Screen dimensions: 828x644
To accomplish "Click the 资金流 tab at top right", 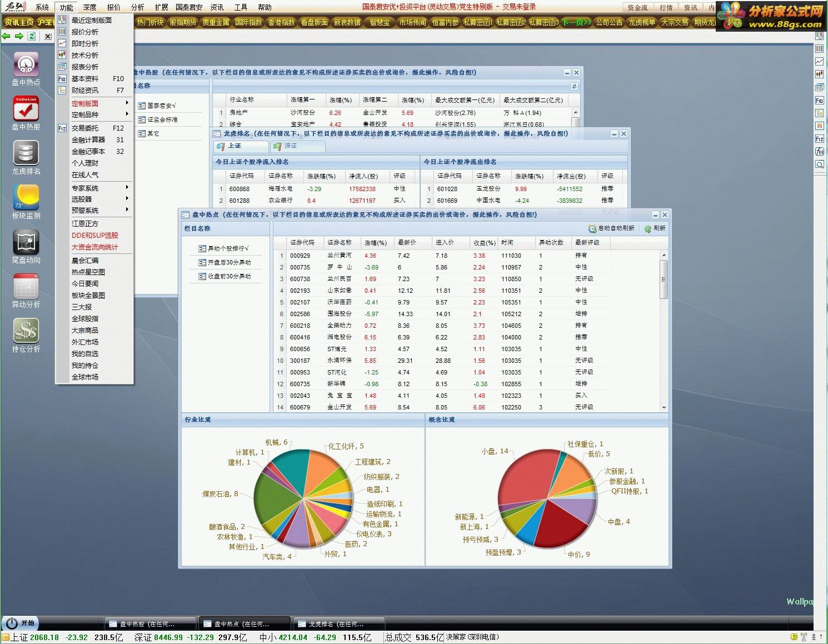I will (x=637, y=7).
